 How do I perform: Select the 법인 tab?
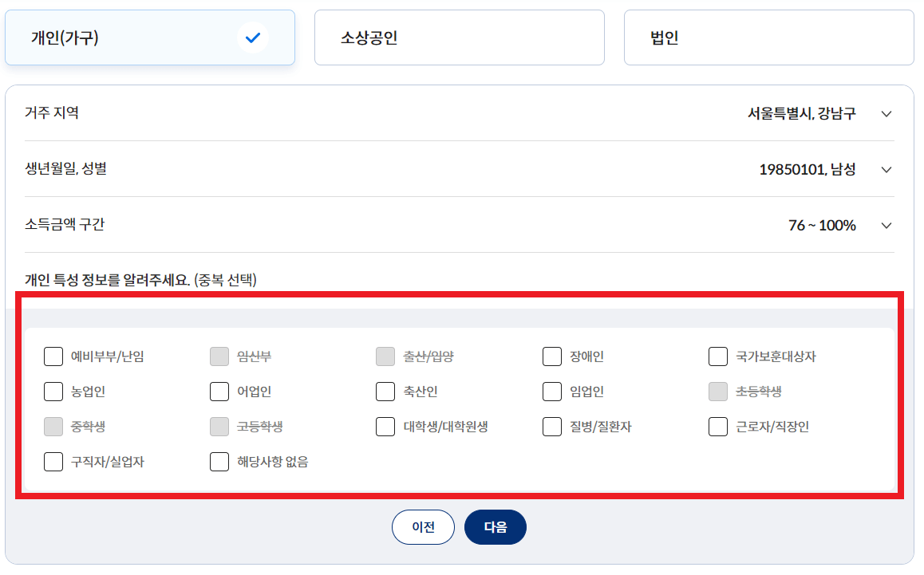click(768, 37)
